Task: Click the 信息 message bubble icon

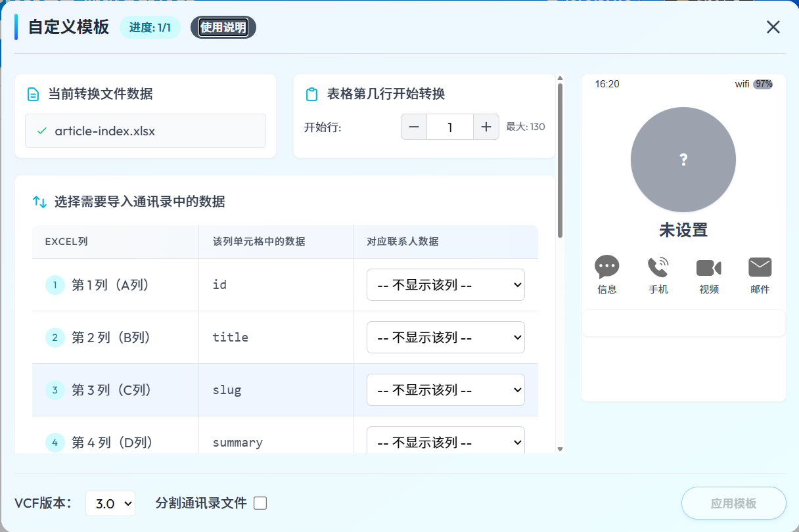Action: (607, 267)
